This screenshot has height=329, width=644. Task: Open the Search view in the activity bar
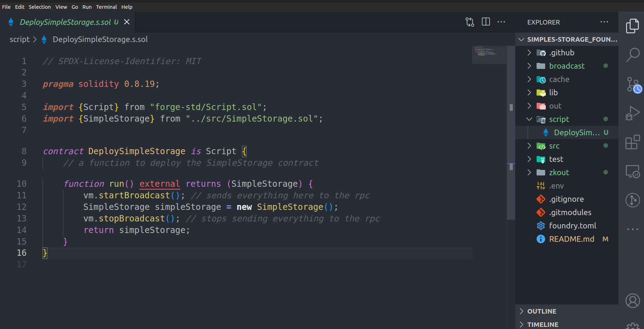click(632, 55)
